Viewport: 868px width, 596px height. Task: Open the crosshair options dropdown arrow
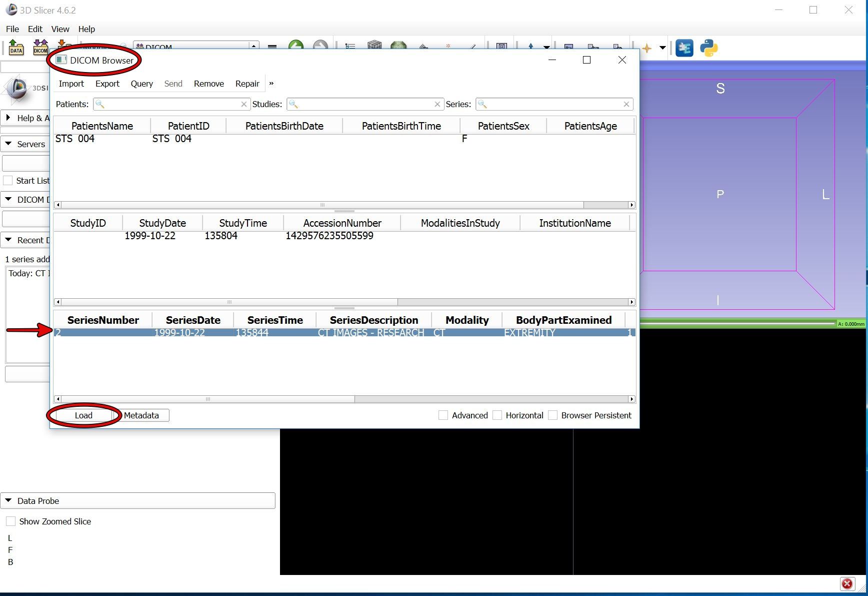(x=662, y=48)
